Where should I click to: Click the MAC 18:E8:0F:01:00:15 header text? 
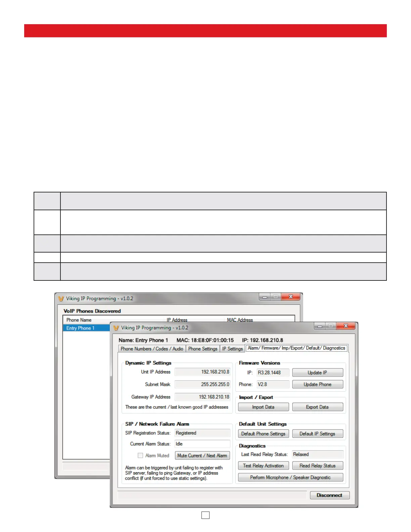pos(205,340)
